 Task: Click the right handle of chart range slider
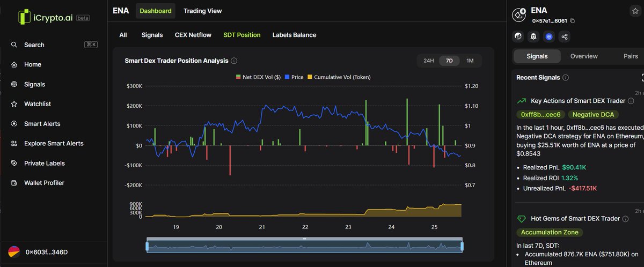click(462, 247)
